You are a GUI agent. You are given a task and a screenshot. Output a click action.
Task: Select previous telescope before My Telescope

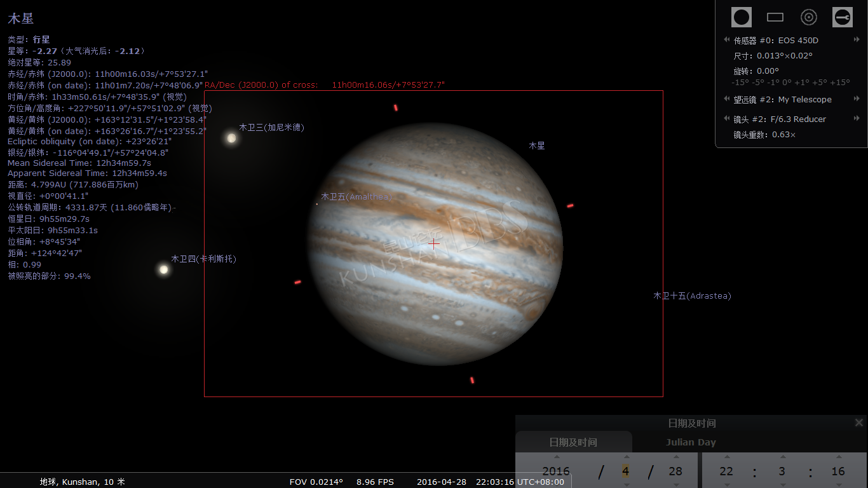727,99
